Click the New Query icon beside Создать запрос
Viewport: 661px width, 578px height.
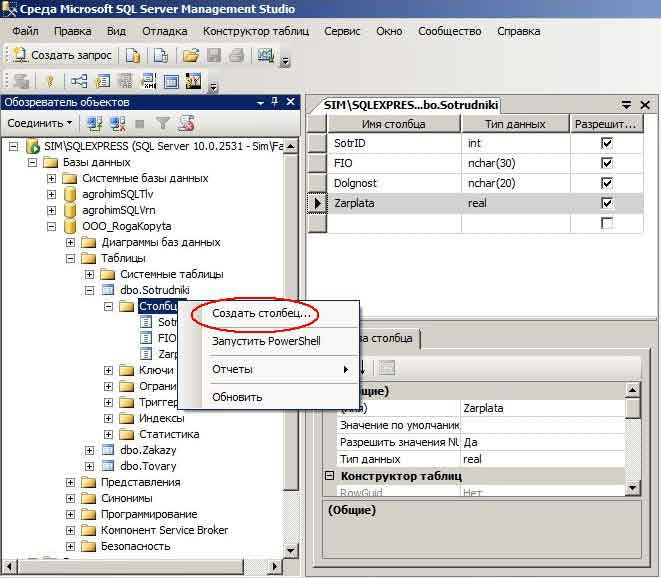point(19,55)
